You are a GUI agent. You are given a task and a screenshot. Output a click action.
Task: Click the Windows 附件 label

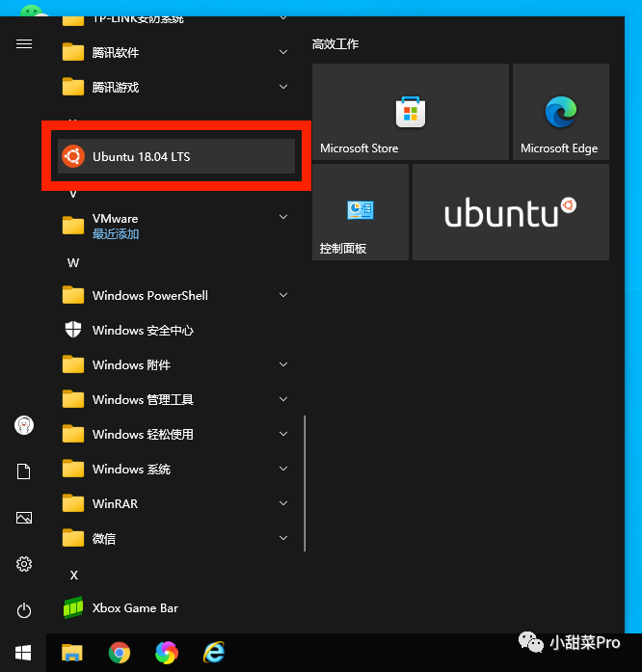click(131, 365)
